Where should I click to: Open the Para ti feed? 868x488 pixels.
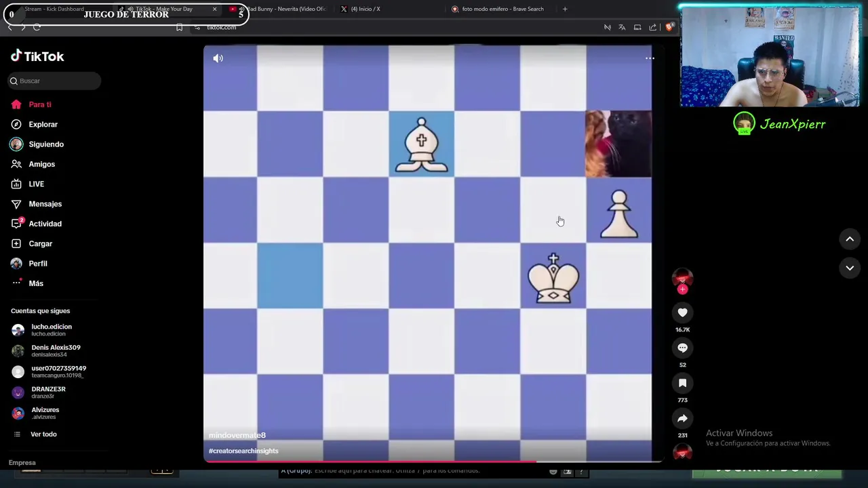40,104
